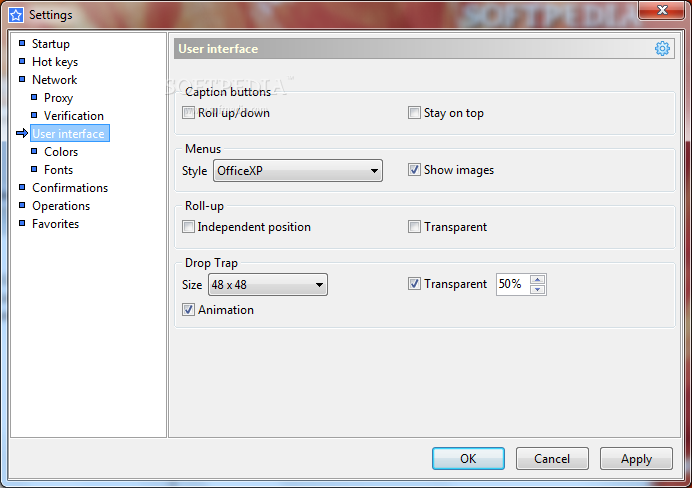Select Operations in the settings tree
The width and height of the screenshot is (692, 488).
click(x=61, y=206)
